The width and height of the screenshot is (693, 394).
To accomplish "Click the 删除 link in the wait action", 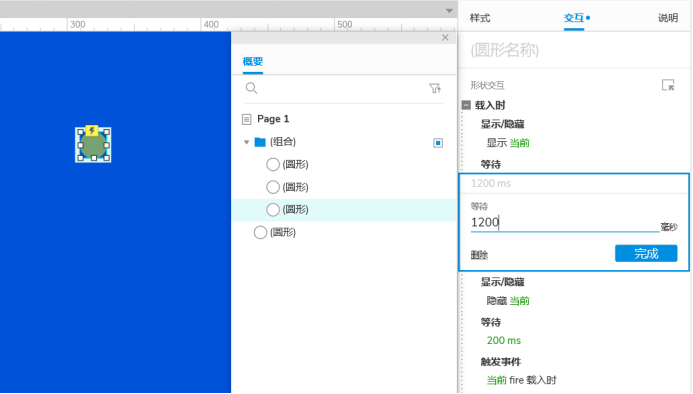I will coord(480,255).
